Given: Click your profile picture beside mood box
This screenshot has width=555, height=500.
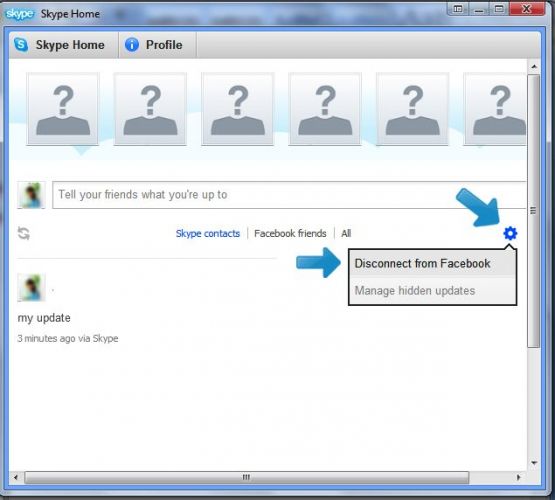Looking at the screenshot, I should [x=31, y=195].
